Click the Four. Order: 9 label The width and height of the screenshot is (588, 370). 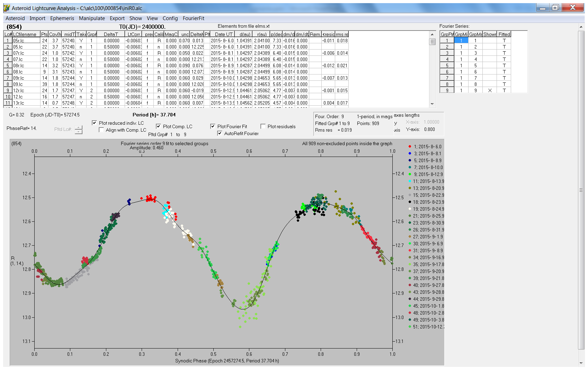point(329,116)
